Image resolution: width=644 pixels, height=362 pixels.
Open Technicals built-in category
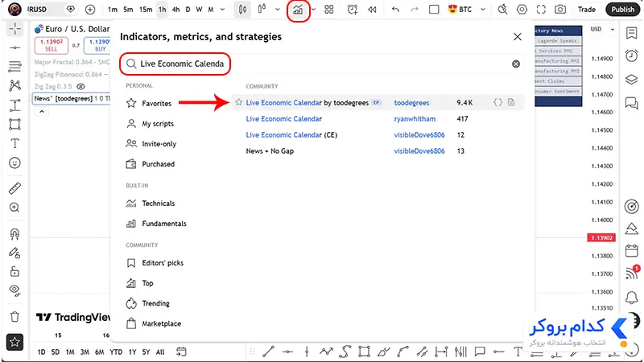(151, 204)
